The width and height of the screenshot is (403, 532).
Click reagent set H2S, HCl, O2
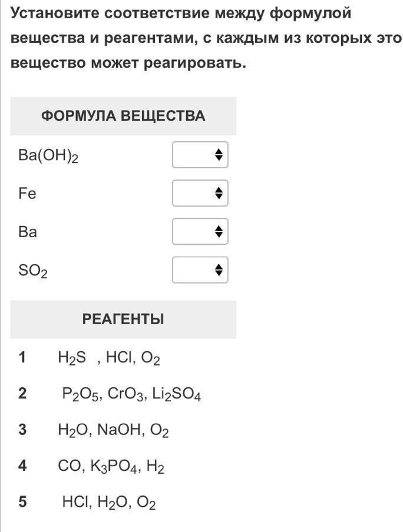[x=109, y=358]
